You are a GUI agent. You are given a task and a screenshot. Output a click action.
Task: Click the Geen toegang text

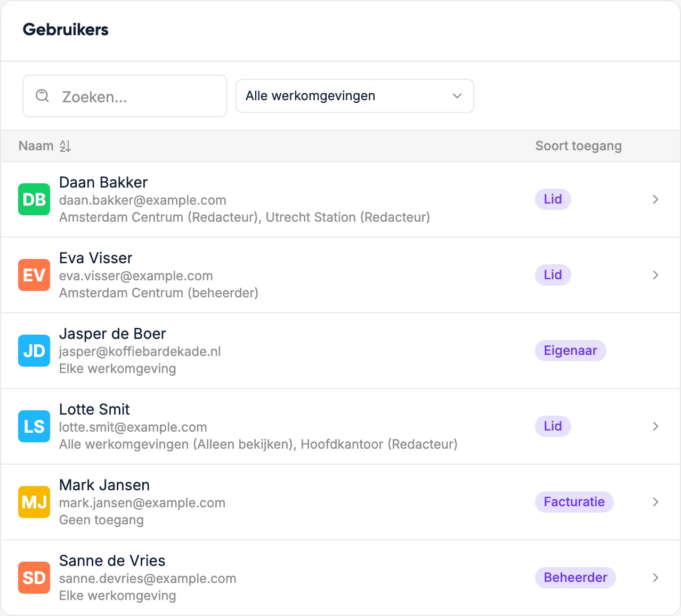click(101, 520)
